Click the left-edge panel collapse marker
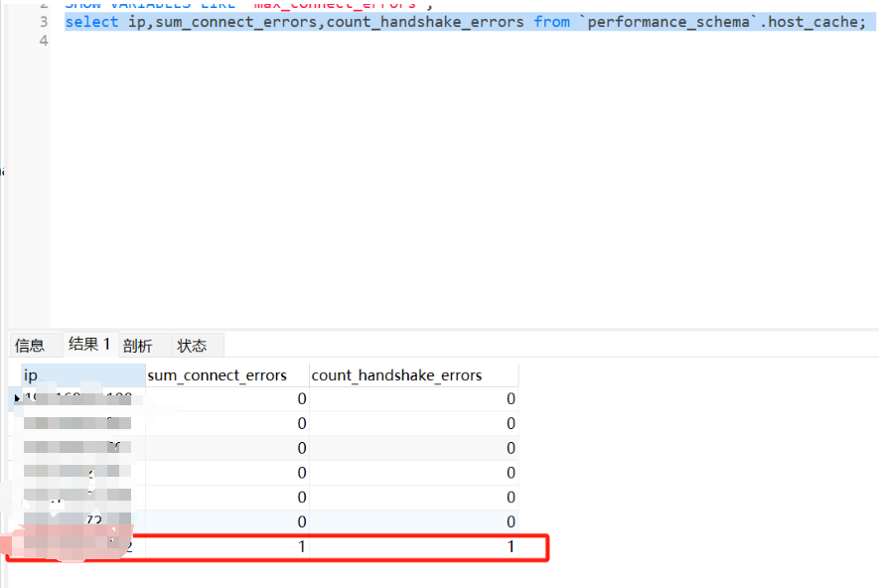This screenshot has height=588, width=879. (3, 171)
